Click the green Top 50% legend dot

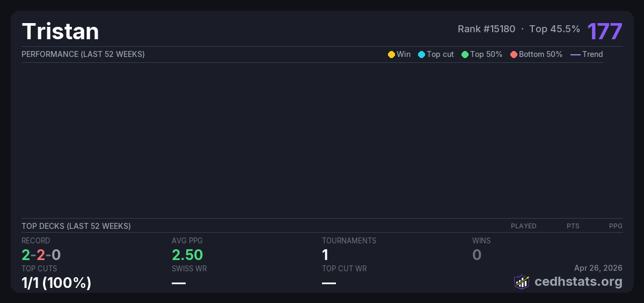[465, 54]
